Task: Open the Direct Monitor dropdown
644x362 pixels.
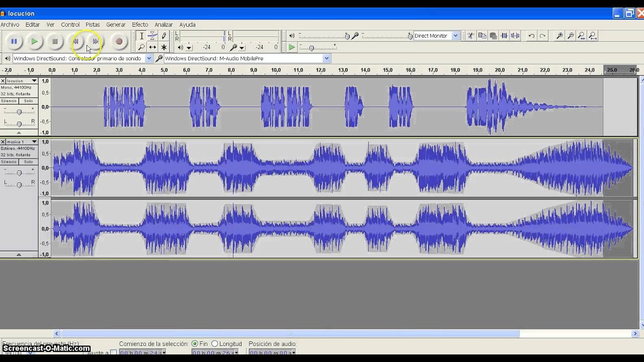Action: [455, 36]
